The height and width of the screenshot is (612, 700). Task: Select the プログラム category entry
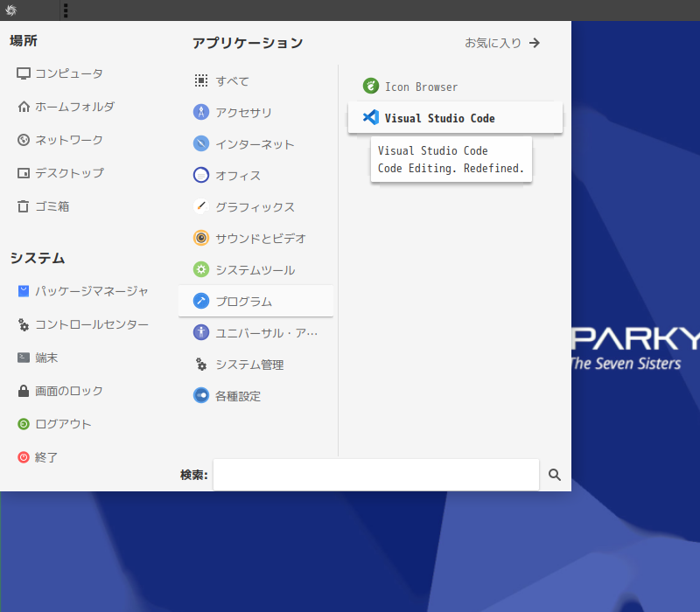[255, 301]
